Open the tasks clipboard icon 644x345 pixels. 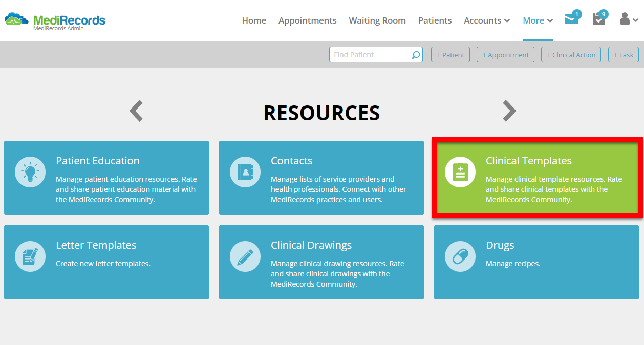[x=598, y=19]
